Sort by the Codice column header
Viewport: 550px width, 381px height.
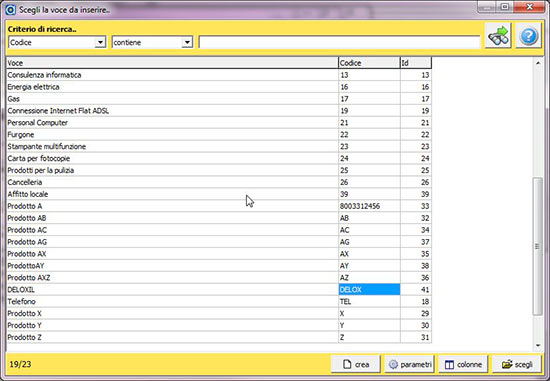click(x=369, y=63)
